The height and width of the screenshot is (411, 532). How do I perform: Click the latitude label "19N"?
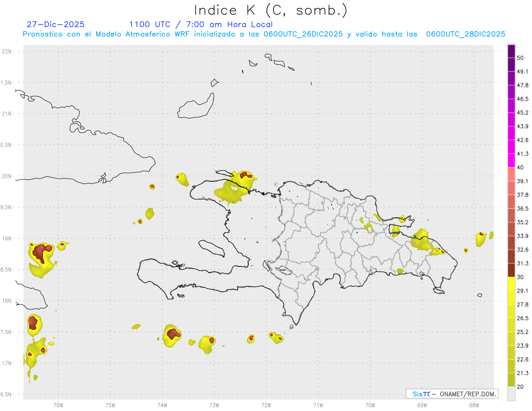click(8, 239)
